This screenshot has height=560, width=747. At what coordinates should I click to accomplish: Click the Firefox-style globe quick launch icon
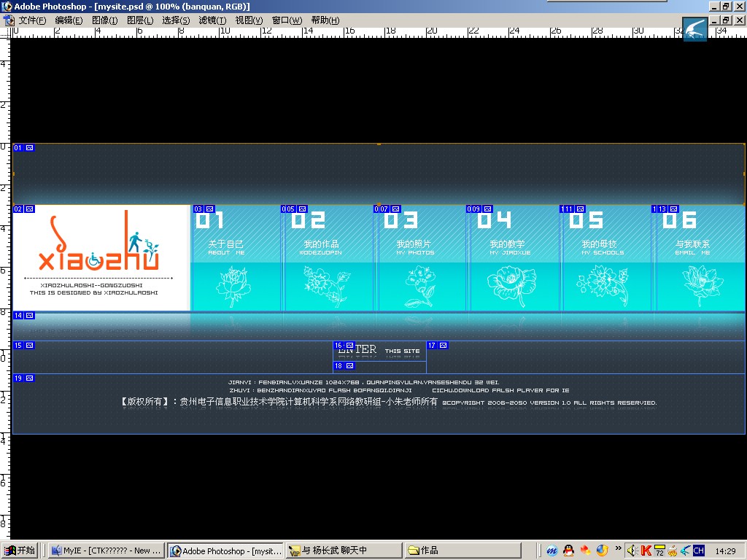pyautogui.click(x=602, y=551)
